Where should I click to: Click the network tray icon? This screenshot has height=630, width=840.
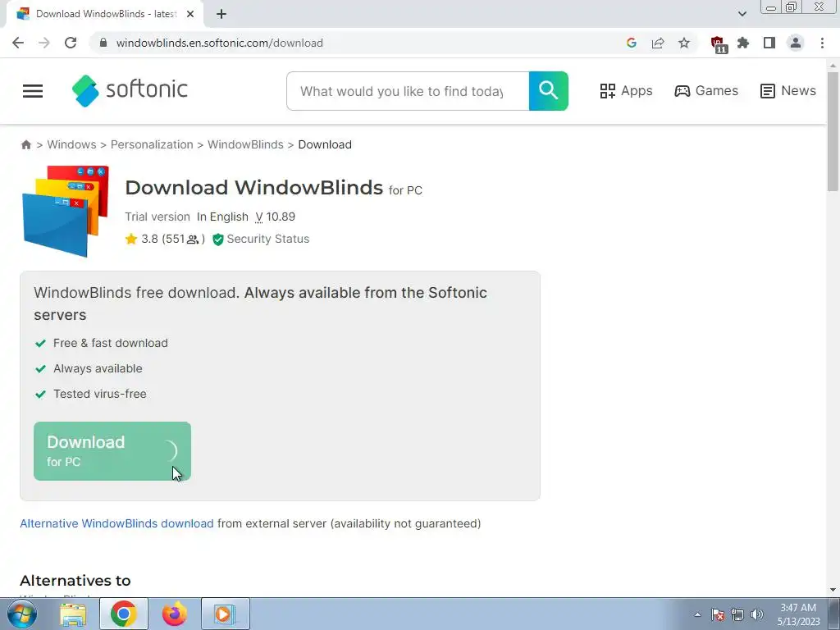[x=737, y=614]
